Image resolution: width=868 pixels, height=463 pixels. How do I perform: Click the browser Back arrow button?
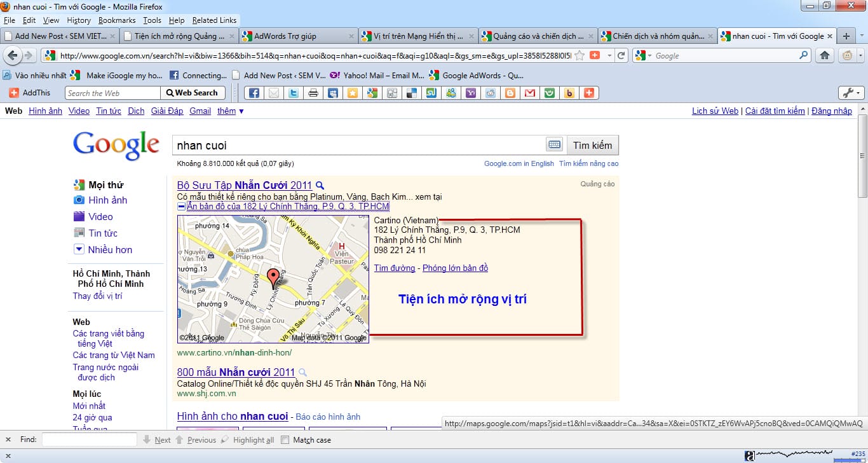pos(13,55)
